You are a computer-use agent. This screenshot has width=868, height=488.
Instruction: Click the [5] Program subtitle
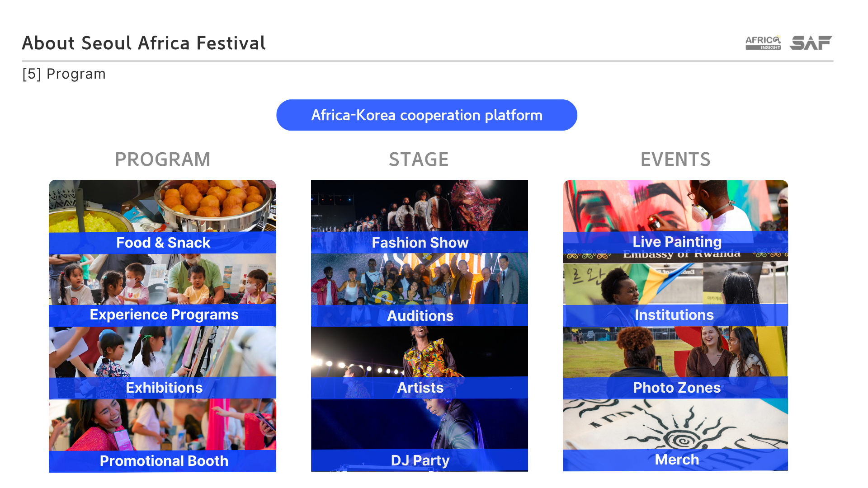tap(64, 74)
